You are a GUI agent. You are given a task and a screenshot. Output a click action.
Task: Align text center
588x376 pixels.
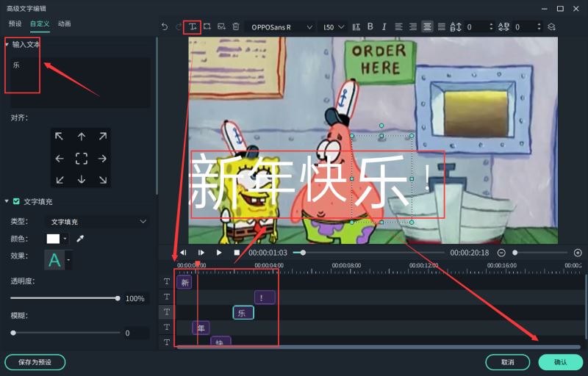point(427,26)
